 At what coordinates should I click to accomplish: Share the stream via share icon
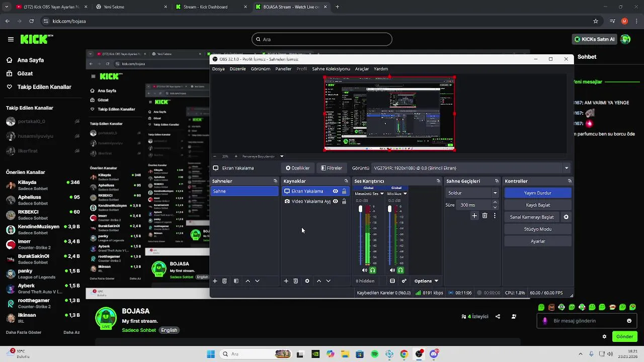coord(498,317)
